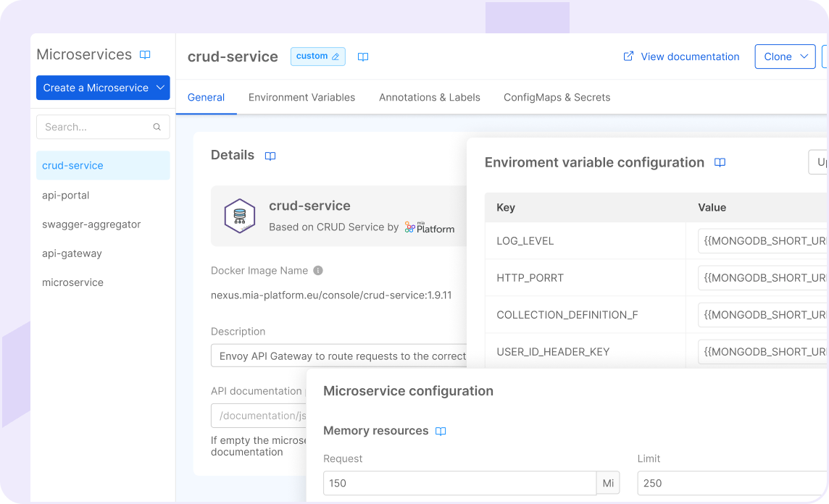829x504 pixels.
Task: Open the Clone dropdown arrow
Action: click(804, 56)
